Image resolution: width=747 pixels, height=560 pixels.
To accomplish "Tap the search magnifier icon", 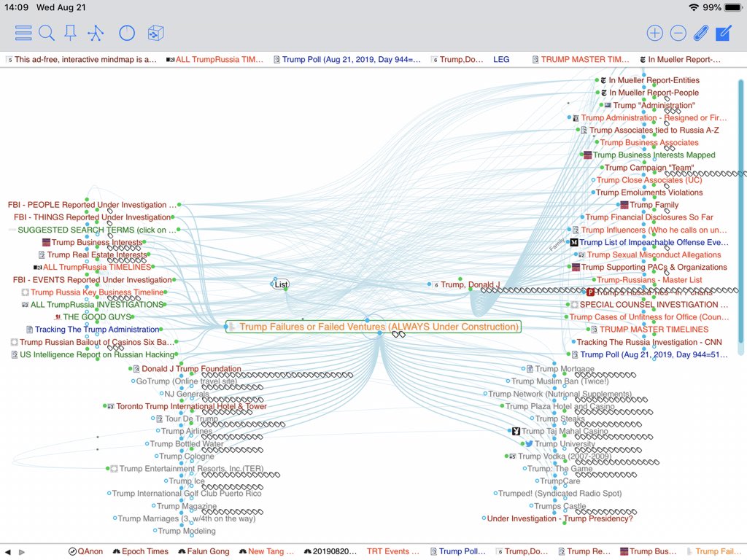I will tap(47, 33).
